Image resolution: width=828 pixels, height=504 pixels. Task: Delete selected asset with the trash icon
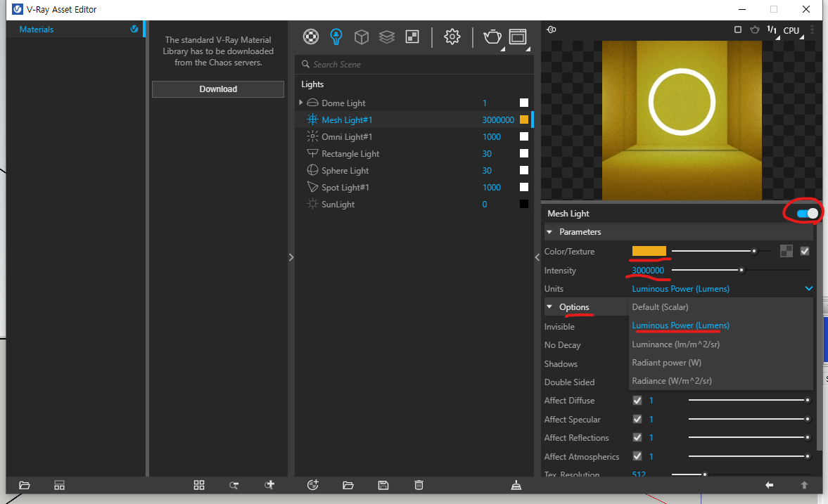[x=419, y=485]
